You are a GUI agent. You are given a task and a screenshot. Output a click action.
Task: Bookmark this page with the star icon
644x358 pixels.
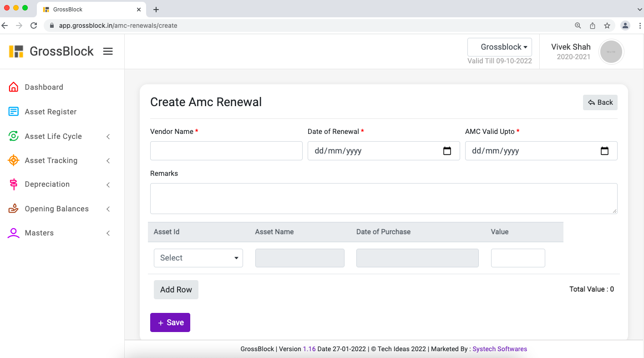[607, 26]
